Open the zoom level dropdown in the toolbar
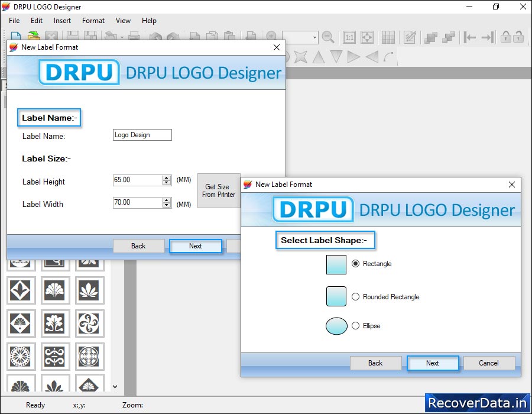Image resolution: width=532 pixels, height=414 pixels. tap(314, 37)
